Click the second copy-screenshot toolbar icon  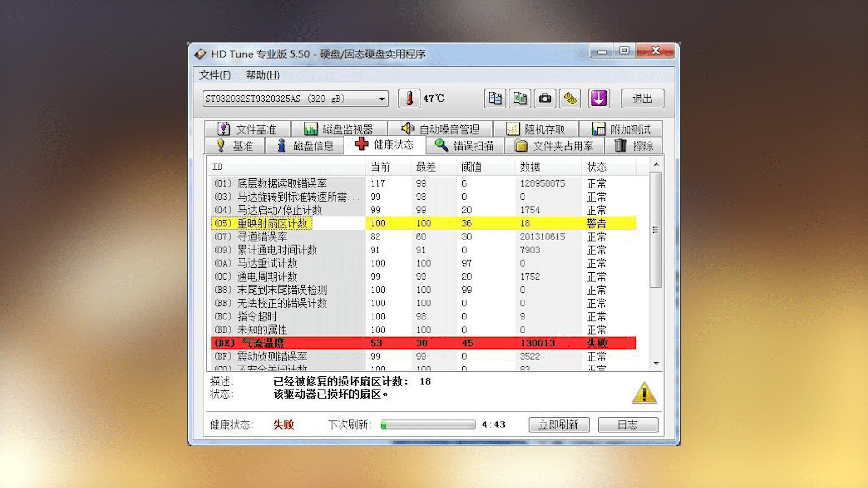coord(520,99)
